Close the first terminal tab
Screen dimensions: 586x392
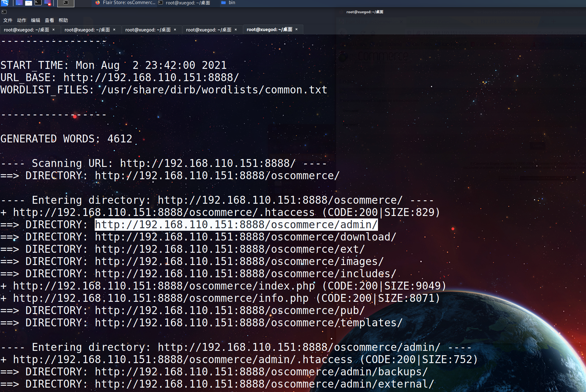coord(54,30)
